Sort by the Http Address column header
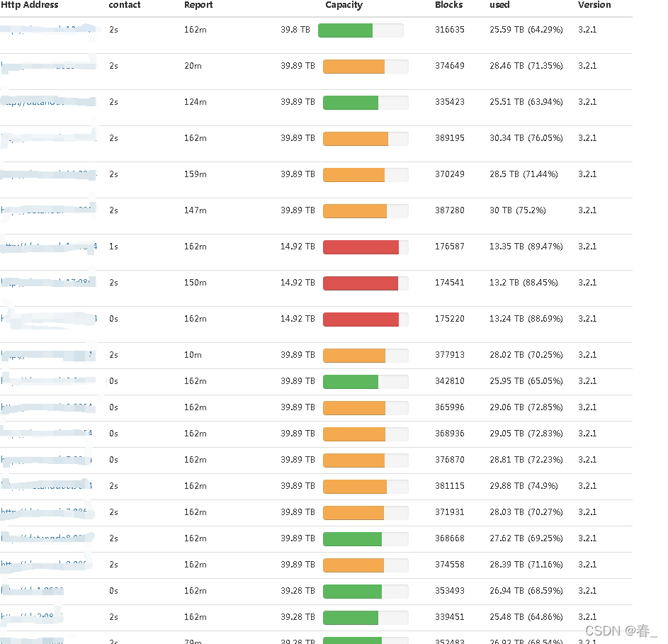 [29, 5]
